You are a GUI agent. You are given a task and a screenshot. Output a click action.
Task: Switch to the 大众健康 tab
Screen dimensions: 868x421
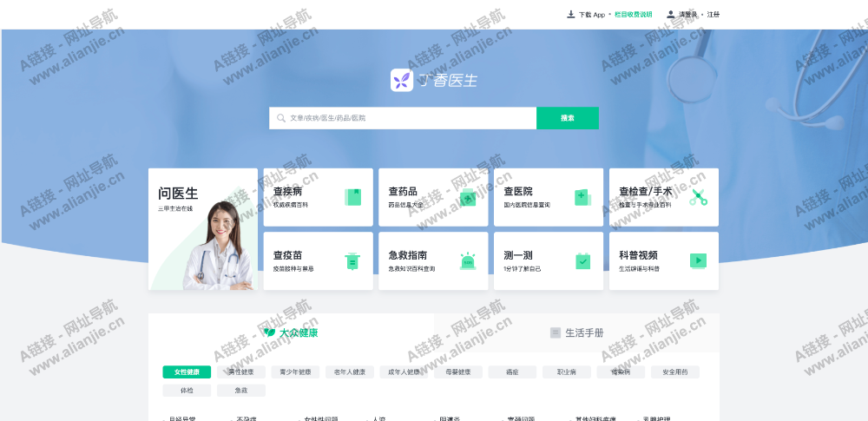[x=291, y=333]
